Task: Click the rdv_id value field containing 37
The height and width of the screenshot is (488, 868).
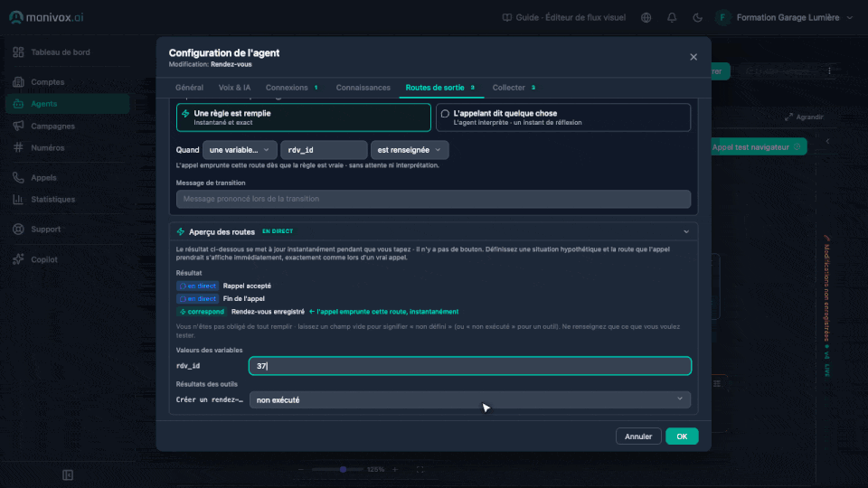Action: [x=470, y=366]
